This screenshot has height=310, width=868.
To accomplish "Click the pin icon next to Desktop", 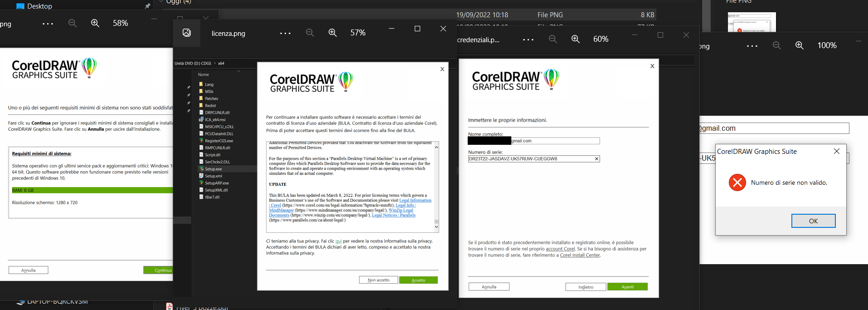I will [147, 6].
